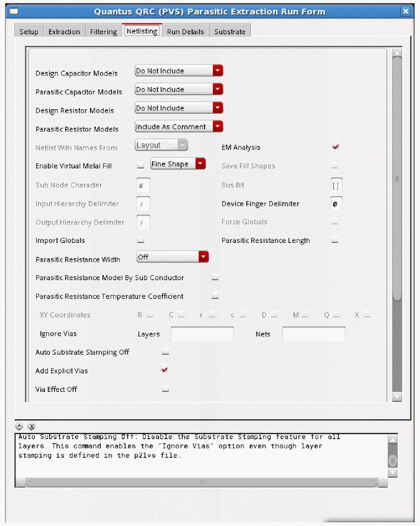
Task: Enable Virtual Metal Fill checkbox
Action: coord(141,165)
